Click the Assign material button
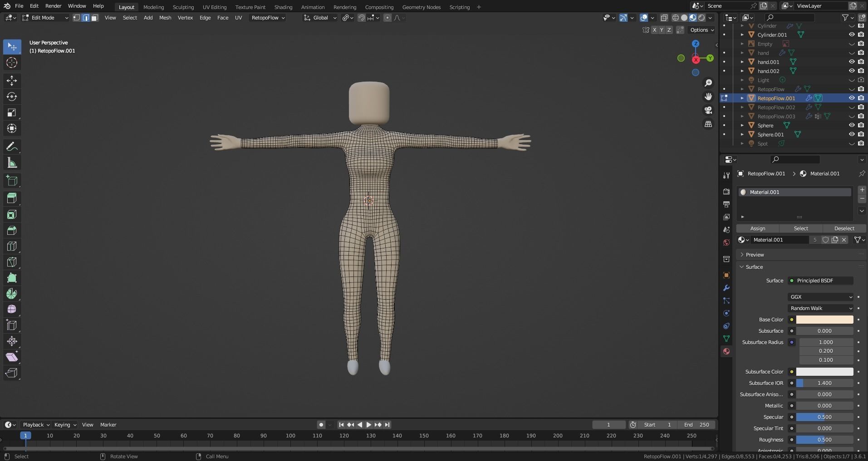This screenshot has width=868, height=461. tap(758, 228)
